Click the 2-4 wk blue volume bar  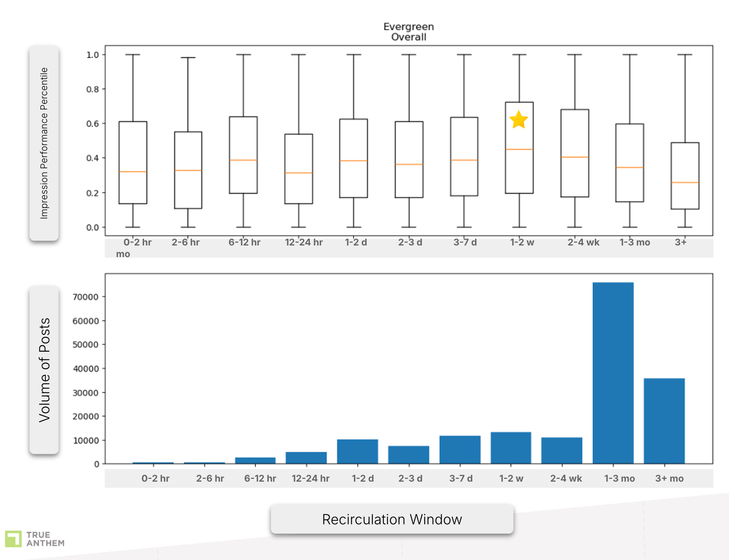point(561,450)
